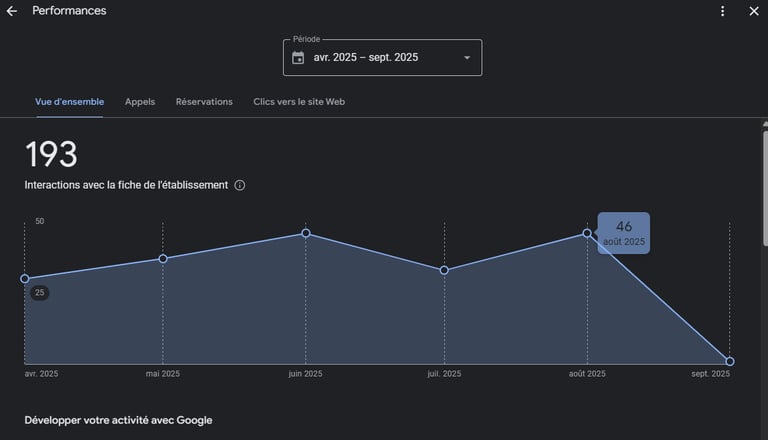Click the calendar icon in Période field
Screen dimensions: 768x440
298,58
